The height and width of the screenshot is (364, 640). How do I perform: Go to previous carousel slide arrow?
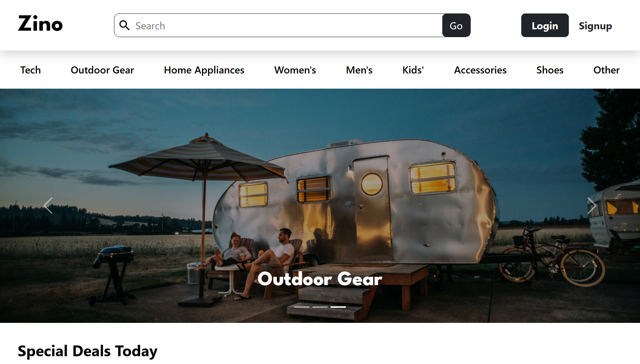point(48,206)
